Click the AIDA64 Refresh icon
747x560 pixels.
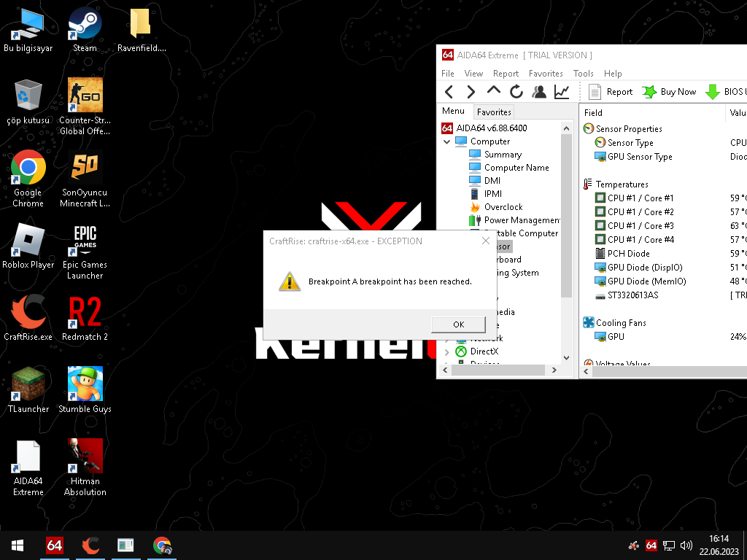(516, 91)
